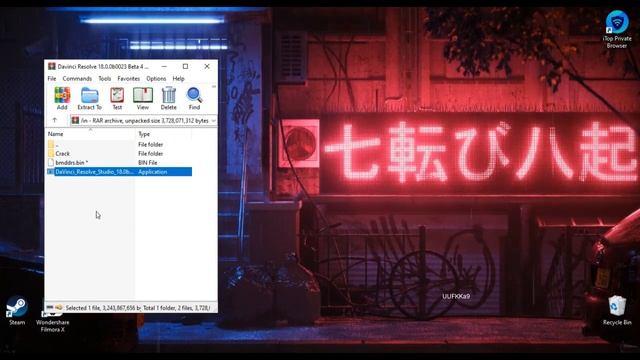Click the Crack row 'File folder' type cell

(151, 153)
